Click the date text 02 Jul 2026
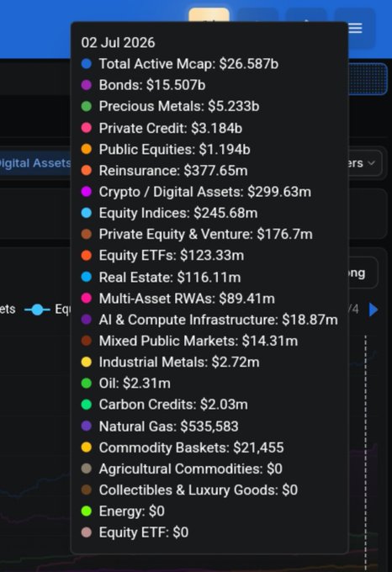Screen dimensions: 392x572 click(118, 43)
